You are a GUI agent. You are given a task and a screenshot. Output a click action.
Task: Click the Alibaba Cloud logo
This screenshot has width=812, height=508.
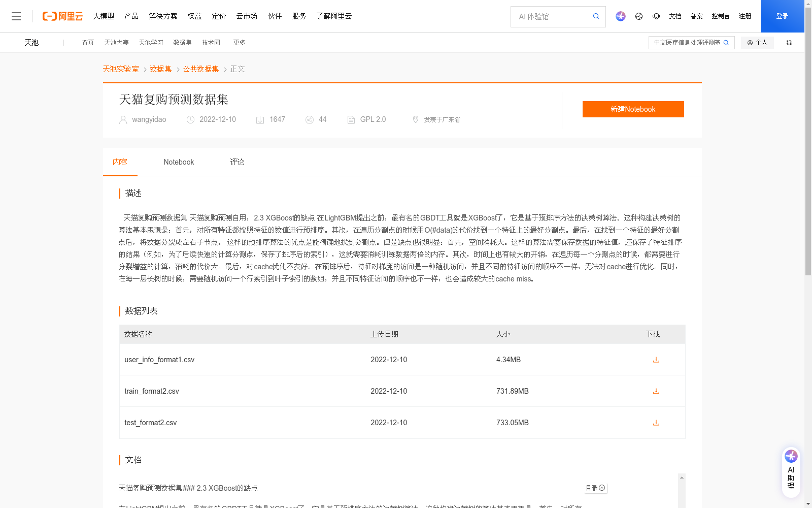coord(62,16)
